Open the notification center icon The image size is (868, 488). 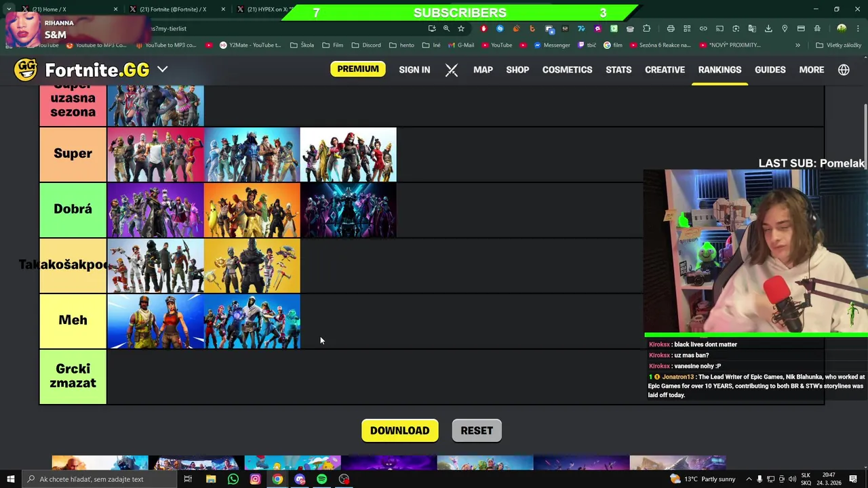pos(853,479)
